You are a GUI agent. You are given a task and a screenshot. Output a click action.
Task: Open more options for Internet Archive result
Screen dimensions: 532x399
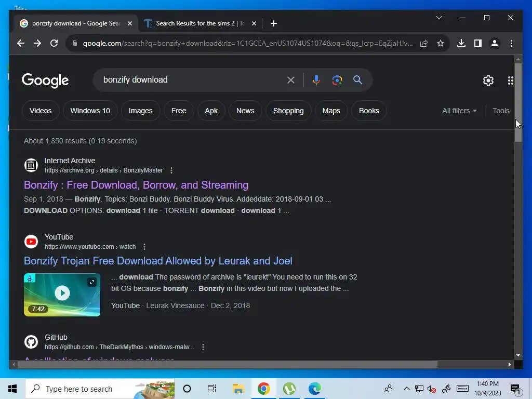[x=171, y=170]
